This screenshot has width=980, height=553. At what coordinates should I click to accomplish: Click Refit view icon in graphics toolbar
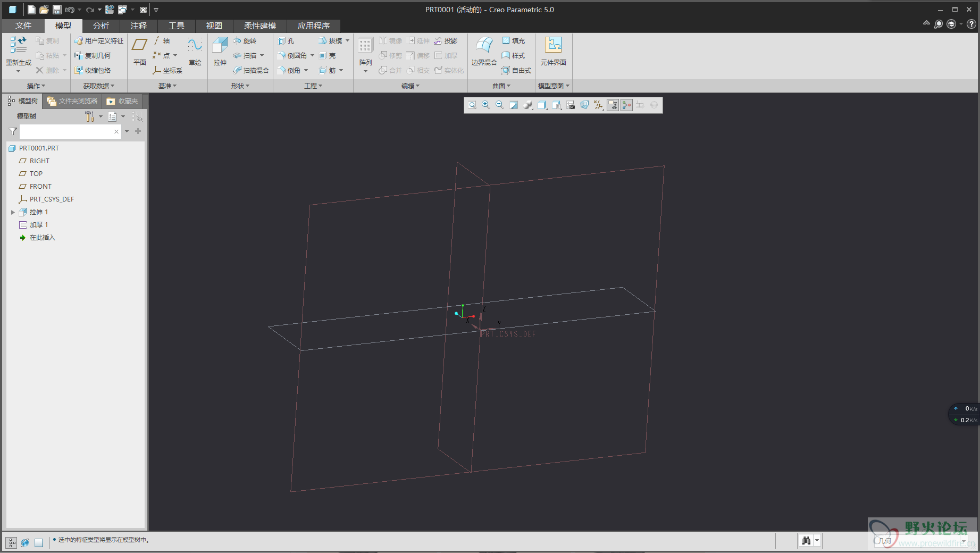click(x=472, y=105)
